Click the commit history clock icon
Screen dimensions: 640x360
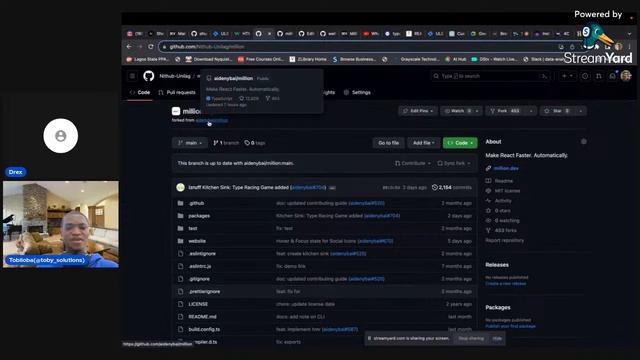[435, 187]
